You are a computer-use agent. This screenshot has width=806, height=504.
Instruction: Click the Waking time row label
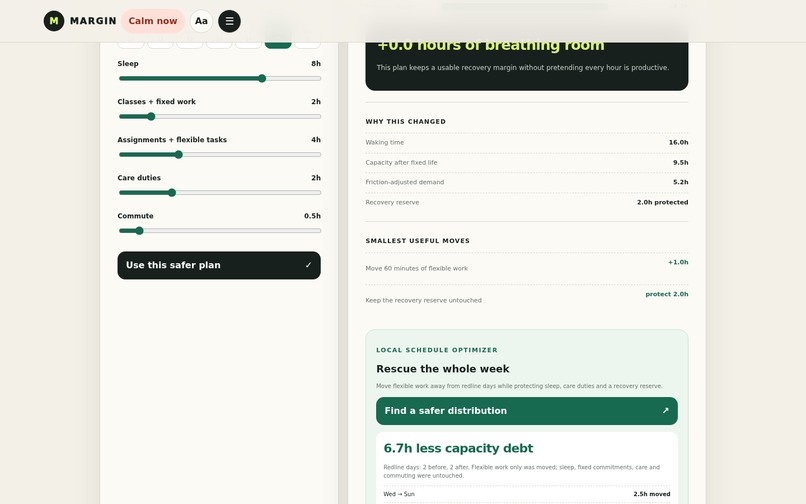[x=384, y=142]
